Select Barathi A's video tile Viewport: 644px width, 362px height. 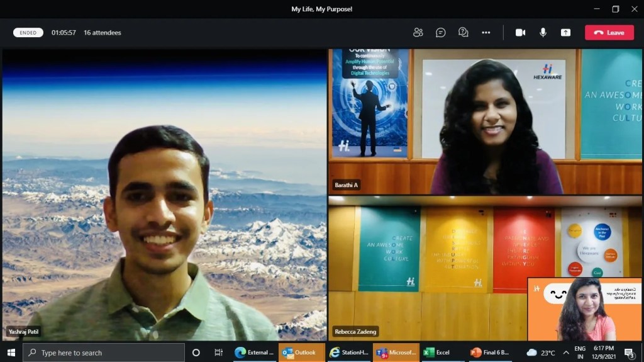484,122
